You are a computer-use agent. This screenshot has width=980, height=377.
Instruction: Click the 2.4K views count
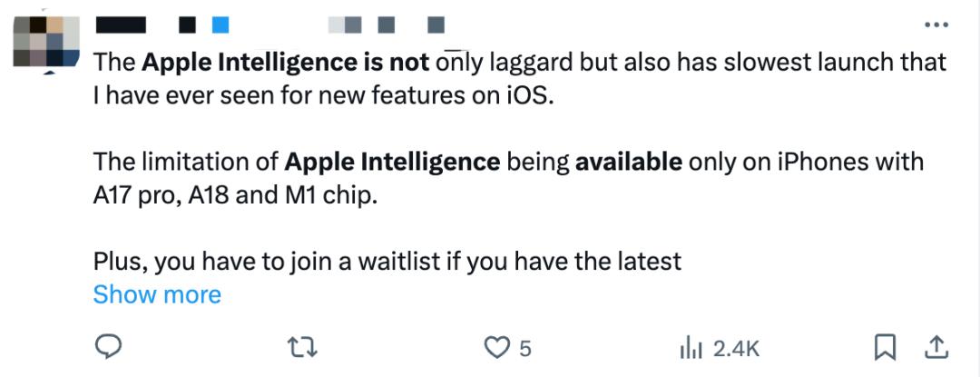(x=736, y=348)
